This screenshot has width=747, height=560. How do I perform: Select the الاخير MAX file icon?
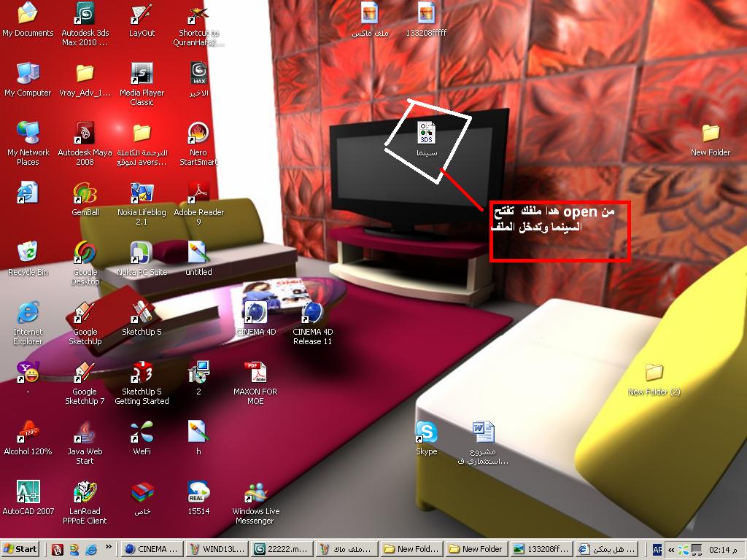pos(198,79)
